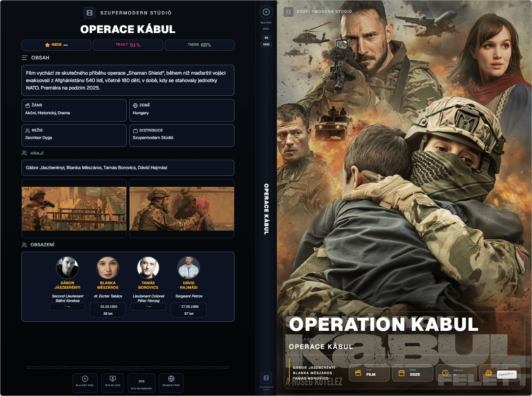Click Gábor Jászberényi's cast portrait
The image size is (532, 396).
pos(67,267)
